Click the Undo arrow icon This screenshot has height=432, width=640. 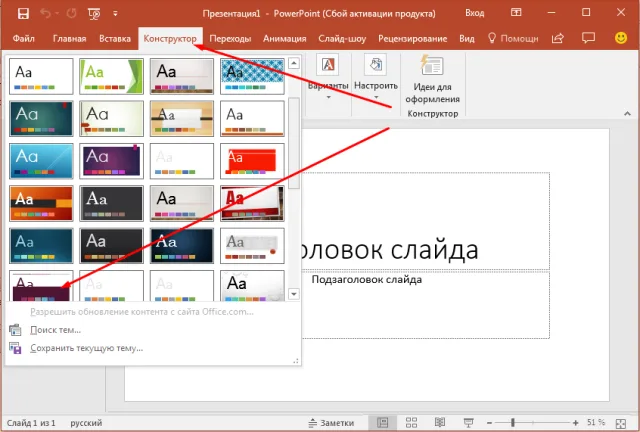[45, 13]
